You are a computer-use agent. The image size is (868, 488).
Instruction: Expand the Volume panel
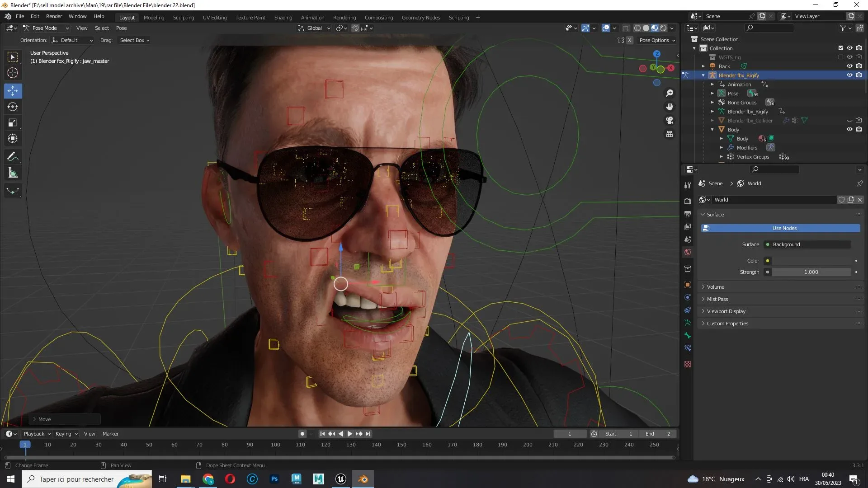pyautogui.click(x=715, y=287)
